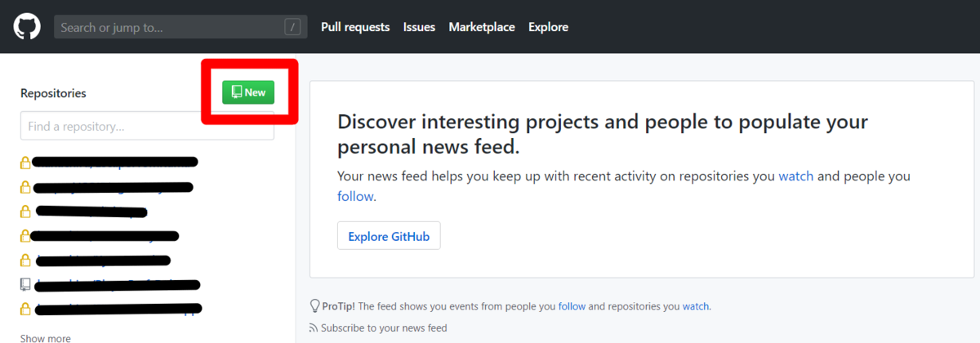Open Subscribe to your news feed link

click(384, 328)
